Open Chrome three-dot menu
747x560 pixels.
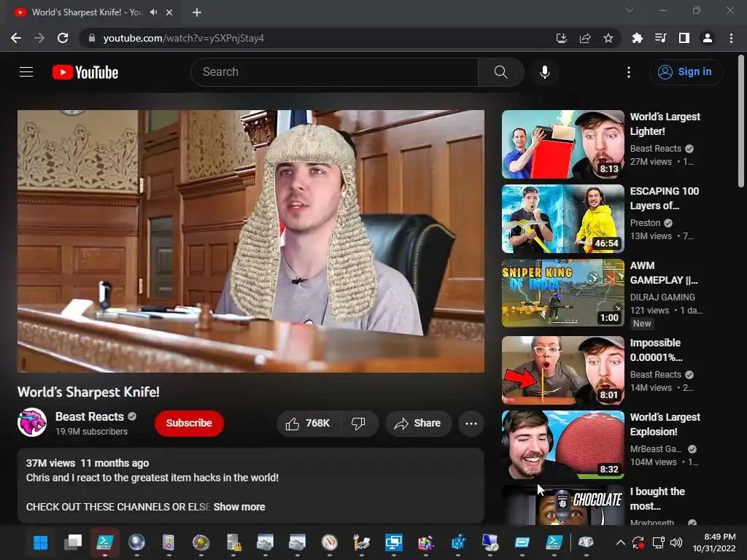pos(731,38)
